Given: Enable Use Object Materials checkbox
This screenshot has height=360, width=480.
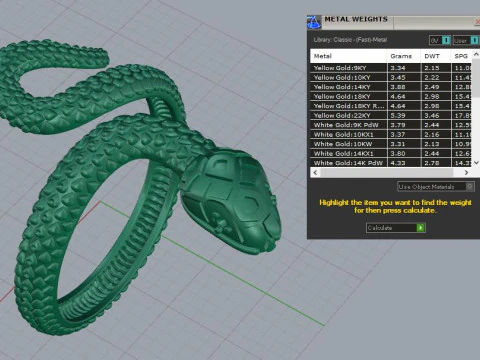Looking at the screenshot, I should tap(470, 186).
